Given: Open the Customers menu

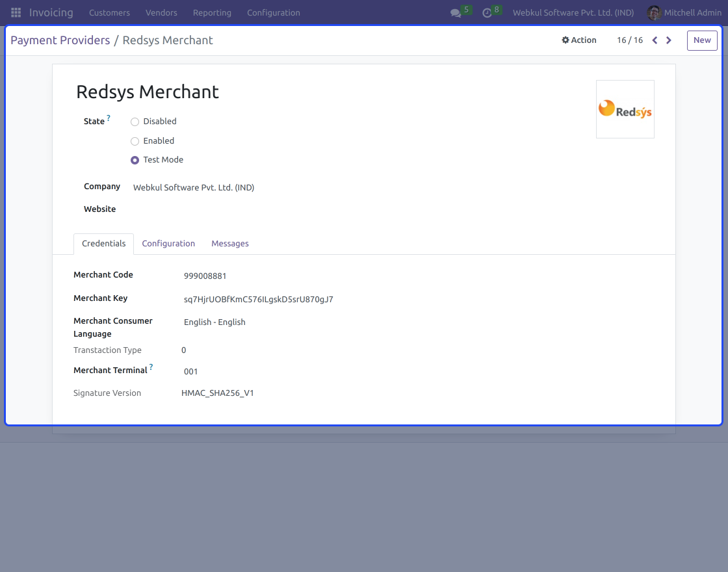Looking at the screenshot, I should point(110,12).
